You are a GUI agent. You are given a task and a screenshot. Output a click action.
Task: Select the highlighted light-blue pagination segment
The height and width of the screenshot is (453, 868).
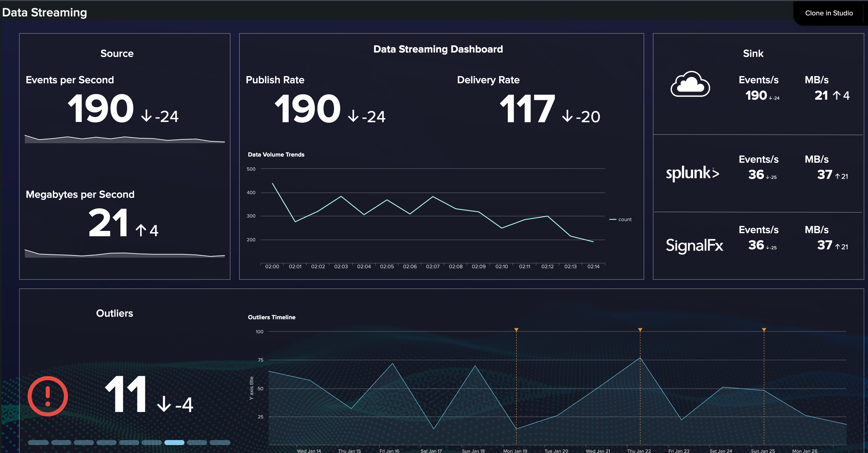[174, 442]
